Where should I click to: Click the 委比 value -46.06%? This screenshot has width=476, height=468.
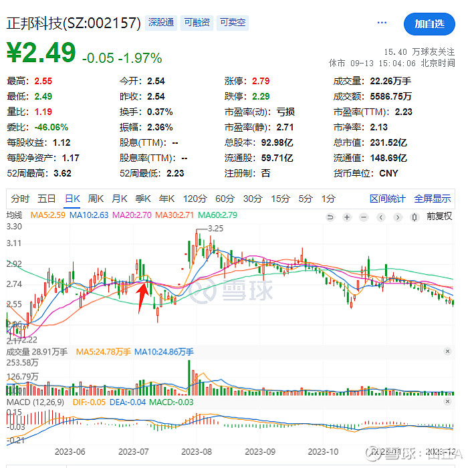click(x=51, y=127)
